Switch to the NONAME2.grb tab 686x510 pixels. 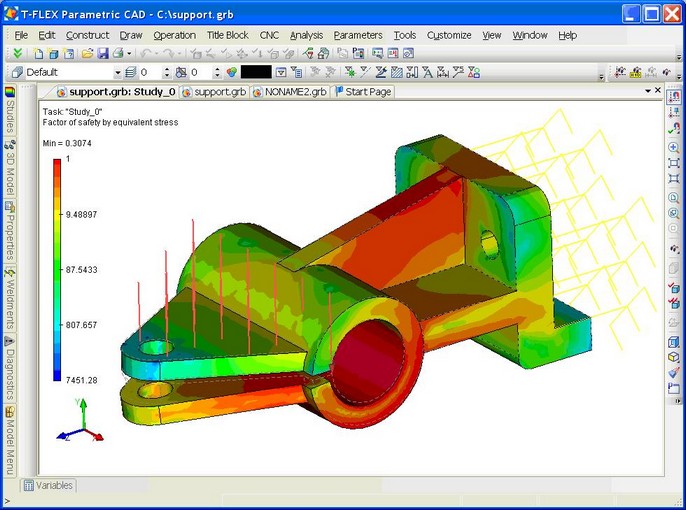tap(290, 92)
